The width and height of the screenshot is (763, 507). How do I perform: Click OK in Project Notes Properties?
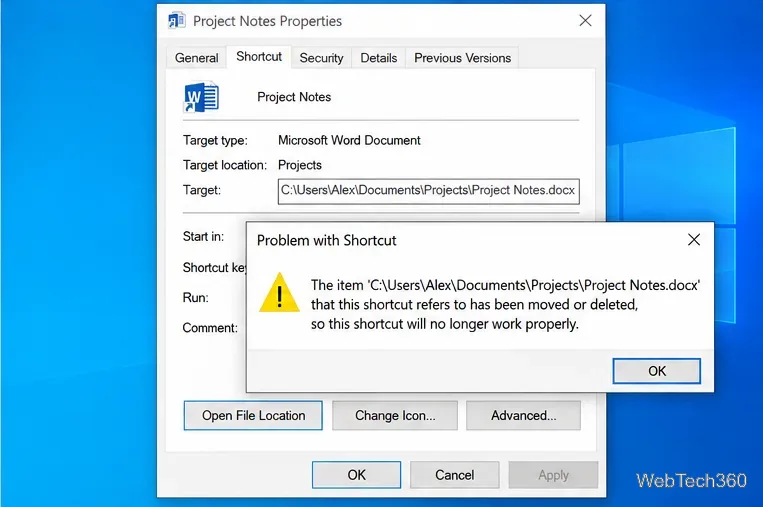pyautogui.click(x=356, y=475)
